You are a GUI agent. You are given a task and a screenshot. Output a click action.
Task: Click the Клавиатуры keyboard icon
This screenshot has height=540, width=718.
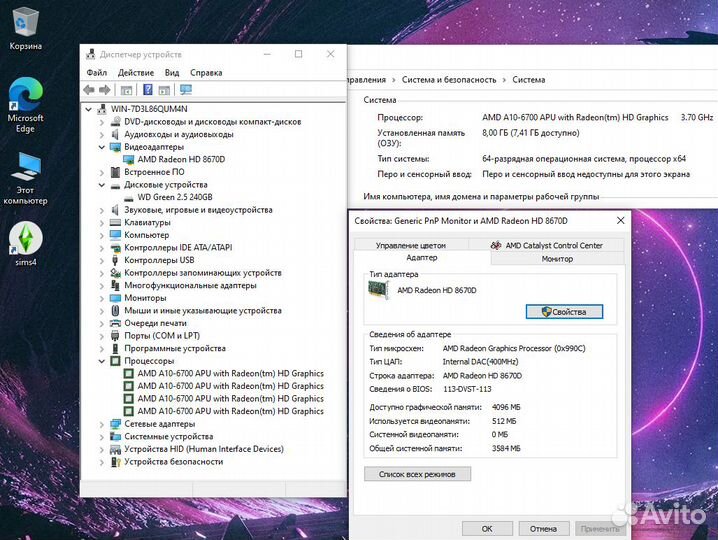coord(115,223)
